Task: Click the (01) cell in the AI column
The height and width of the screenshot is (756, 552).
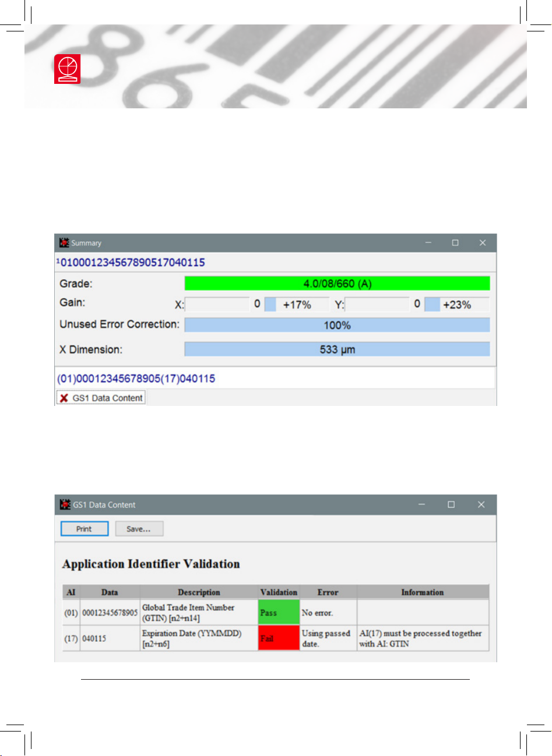Action: (x=71, y=613)
